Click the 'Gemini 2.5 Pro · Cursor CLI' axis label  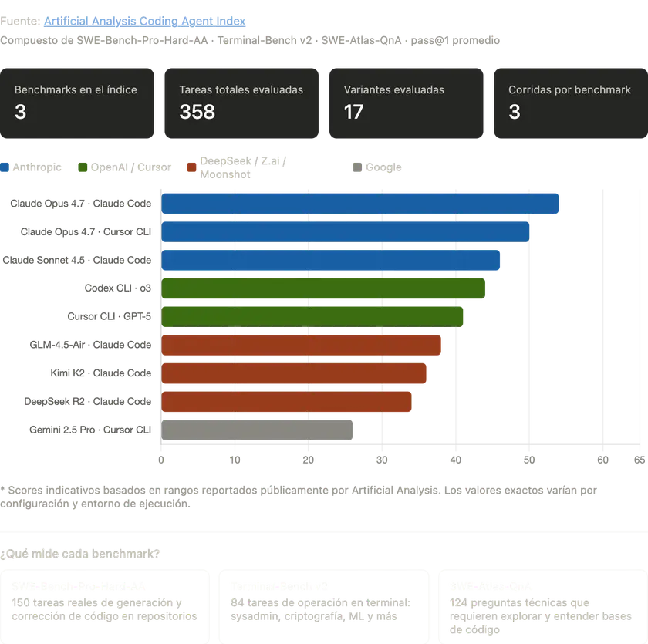tap(90, 430)
